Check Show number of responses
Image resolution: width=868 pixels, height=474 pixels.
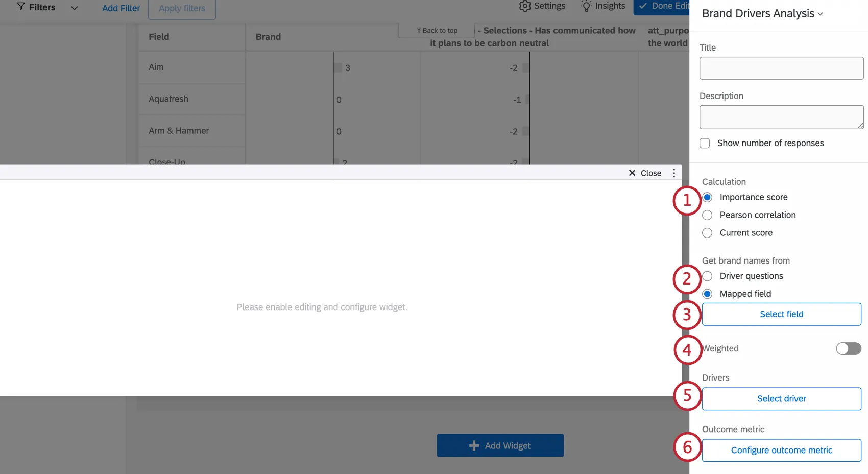tap(705, 143)
